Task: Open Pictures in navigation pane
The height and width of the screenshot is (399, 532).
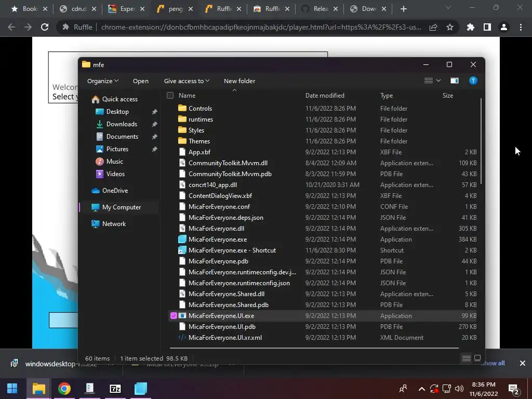Action: (x=117, y=149)
